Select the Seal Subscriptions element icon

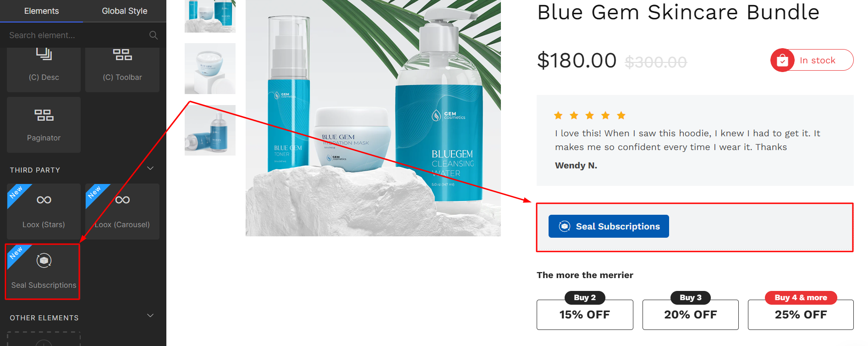coord(44,261)
